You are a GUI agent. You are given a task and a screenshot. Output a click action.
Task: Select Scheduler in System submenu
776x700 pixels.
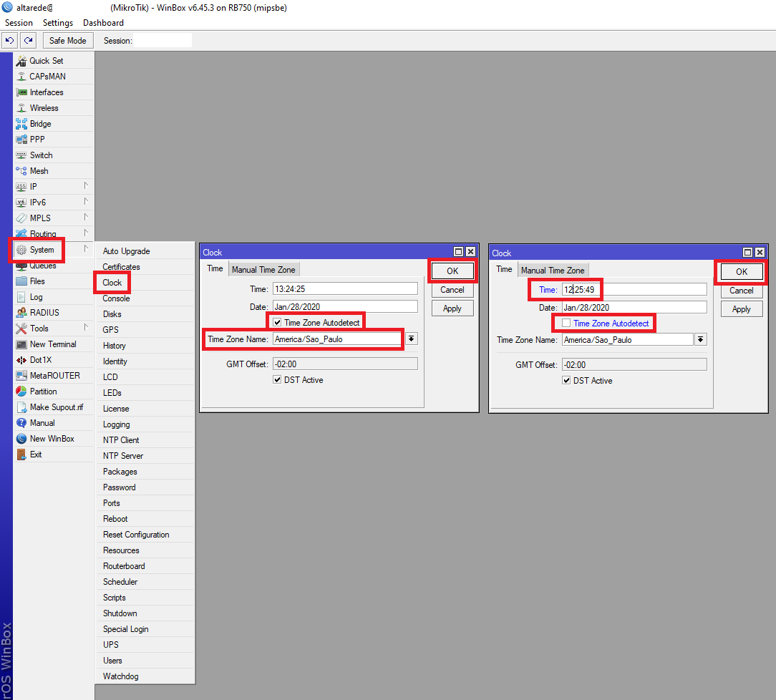point(120,582)
